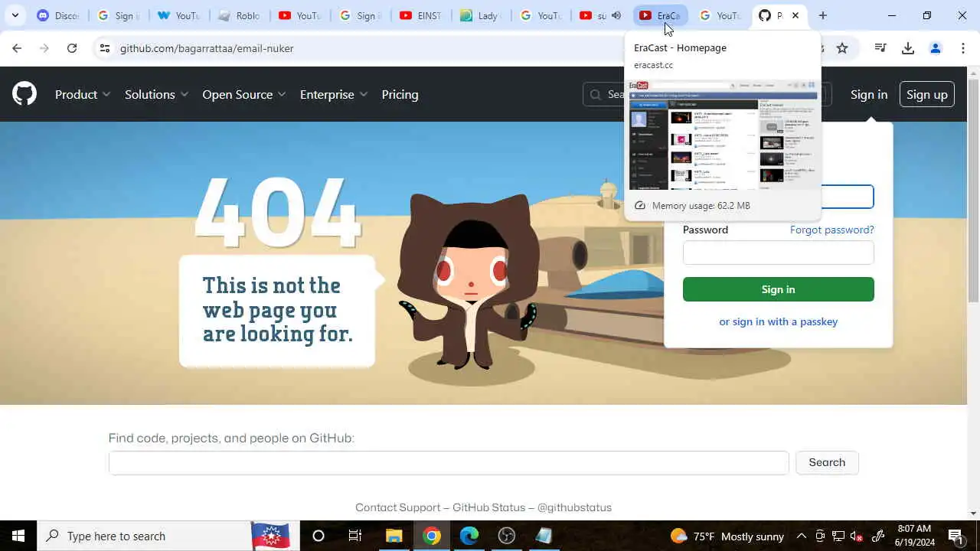Image resolution: width=980 pixels, height=551 pixels.
Task: Open File Explorer from taskbar
Action: click(x=394, y=536)
